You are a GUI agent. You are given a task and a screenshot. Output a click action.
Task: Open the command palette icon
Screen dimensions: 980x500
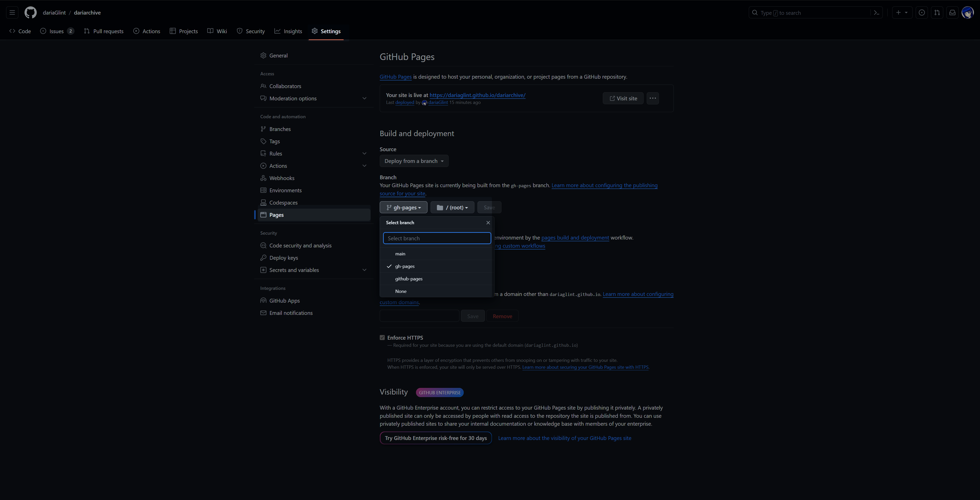(x=877, y=13)
